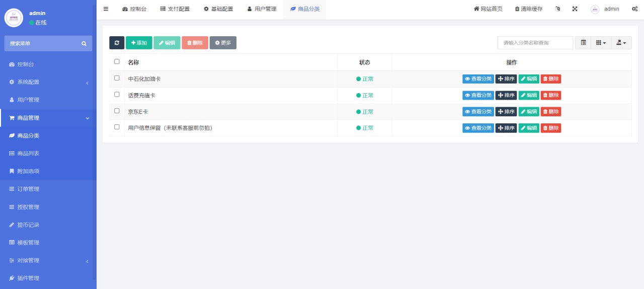Tick the select-all checkbox in the table header

point(117,61)
